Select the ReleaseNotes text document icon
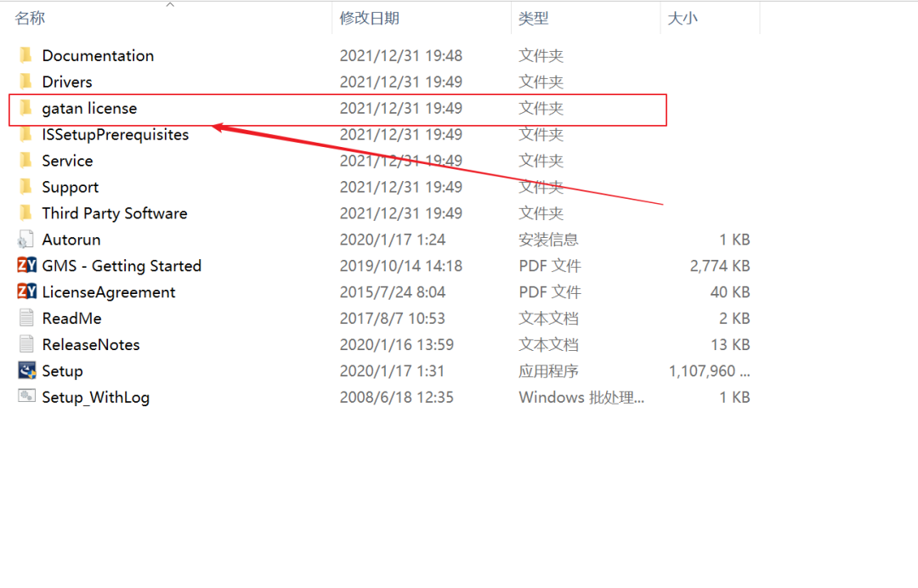Image resolution: width=918 pixels, height=588 pixels. tap(26, 344)
